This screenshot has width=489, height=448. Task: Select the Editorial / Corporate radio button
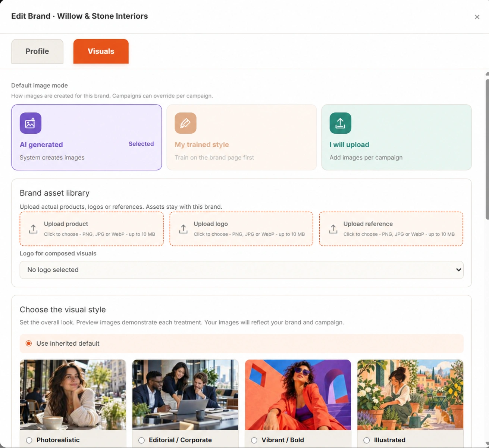click(x=141, y=440)
